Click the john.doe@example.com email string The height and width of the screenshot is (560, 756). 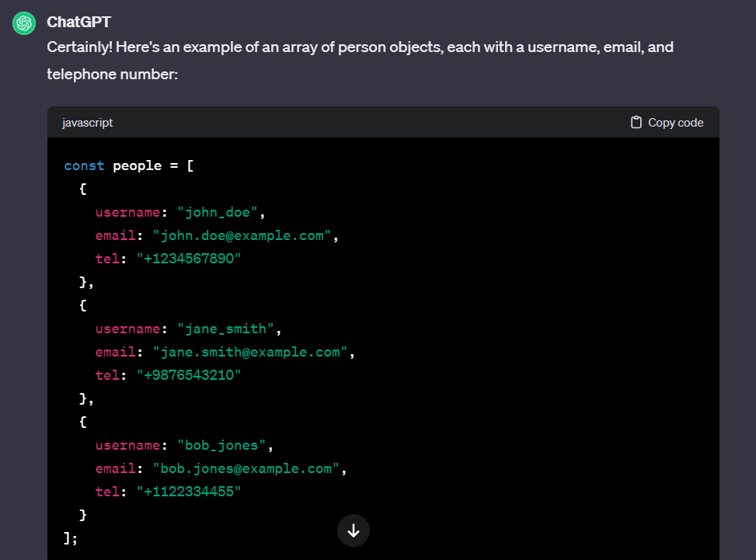pos(242,235)
